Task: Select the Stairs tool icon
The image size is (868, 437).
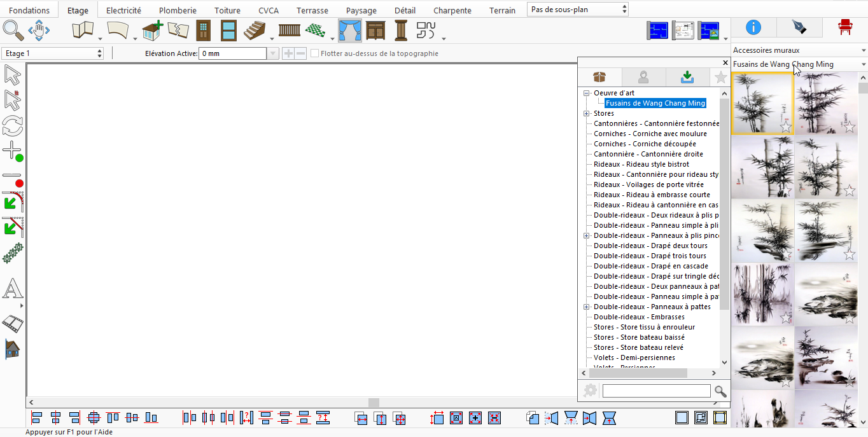Action: (x=255, y=30)
